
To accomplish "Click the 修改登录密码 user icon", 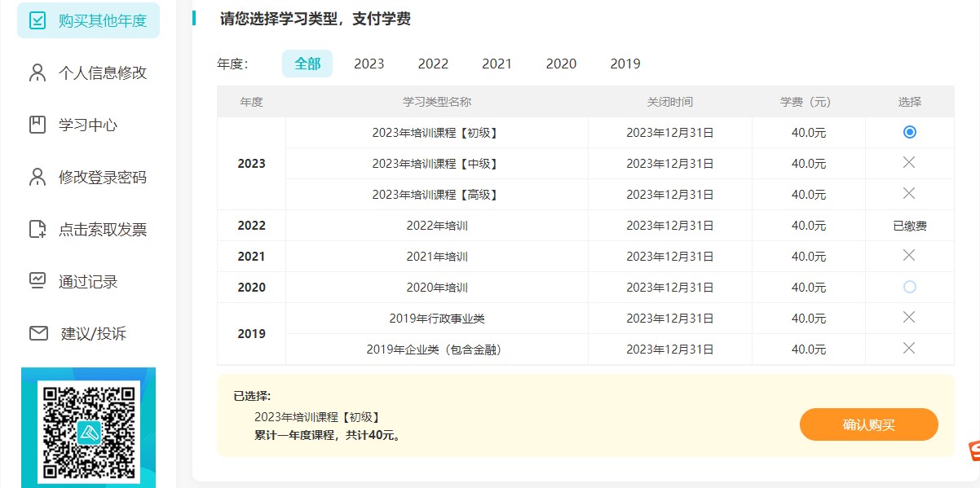I will point(38,177).
